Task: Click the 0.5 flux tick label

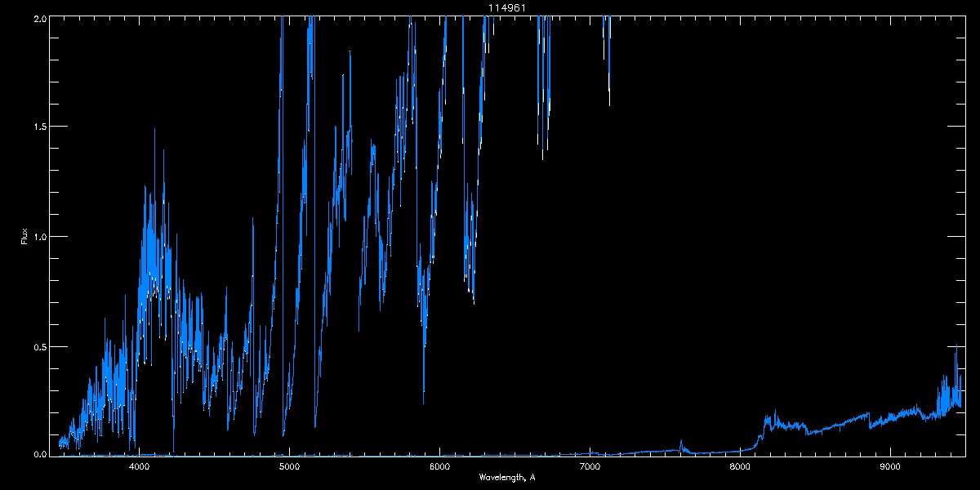Action: [x=38, y=346]
